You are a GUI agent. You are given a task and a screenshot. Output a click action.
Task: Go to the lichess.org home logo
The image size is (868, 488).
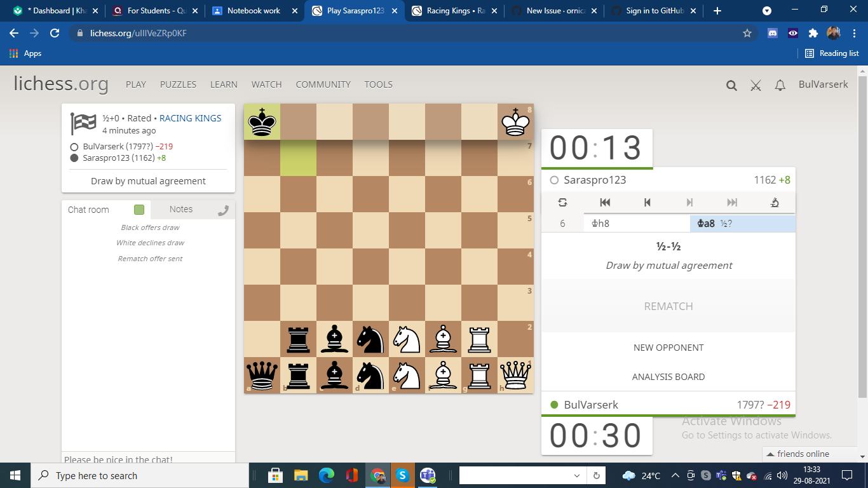point(61,84)
